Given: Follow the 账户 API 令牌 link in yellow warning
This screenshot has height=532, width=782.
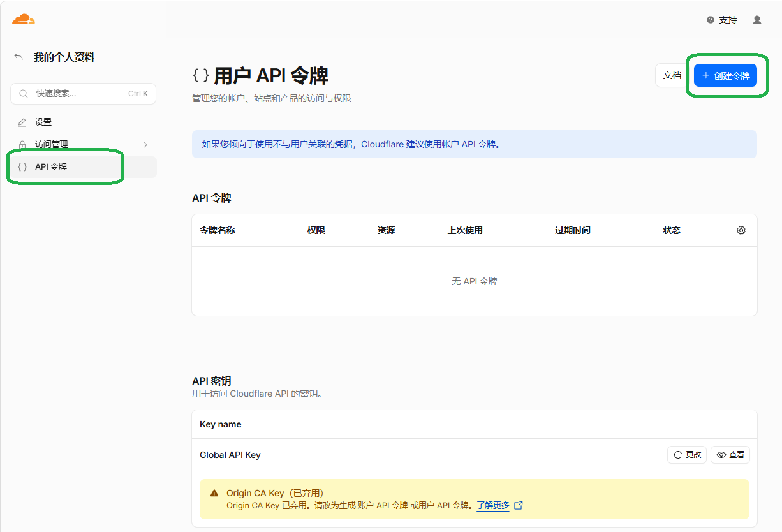Looking at the screenshot, I should click(x=383, y=505).
